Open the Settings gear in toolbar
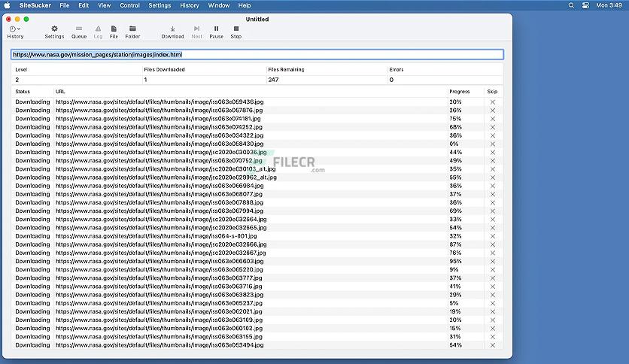Image resolution: width=629 pixels, height=364 pixels. pyautogui.click(x=54, y=32)
